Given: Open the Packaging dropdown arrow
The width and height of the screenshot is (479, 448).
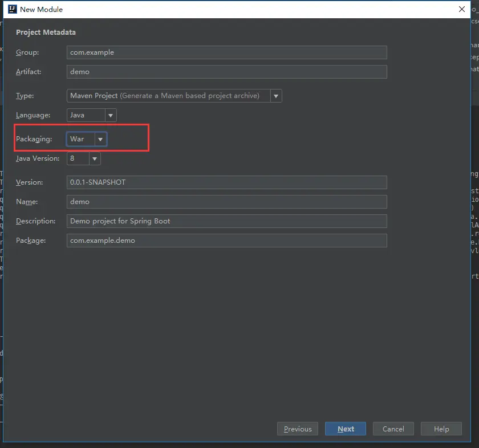Looking at the screenshot, I should tap(100, 139).
